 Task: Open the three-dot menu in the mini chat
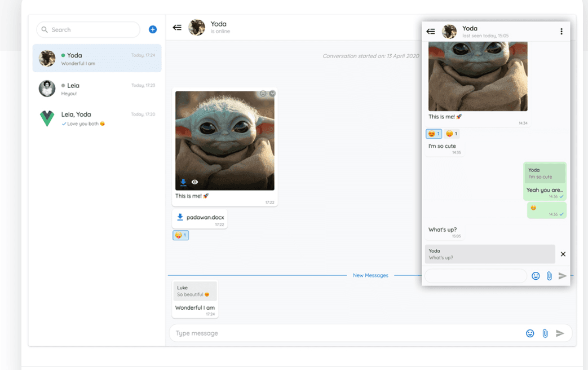(562, 31)
